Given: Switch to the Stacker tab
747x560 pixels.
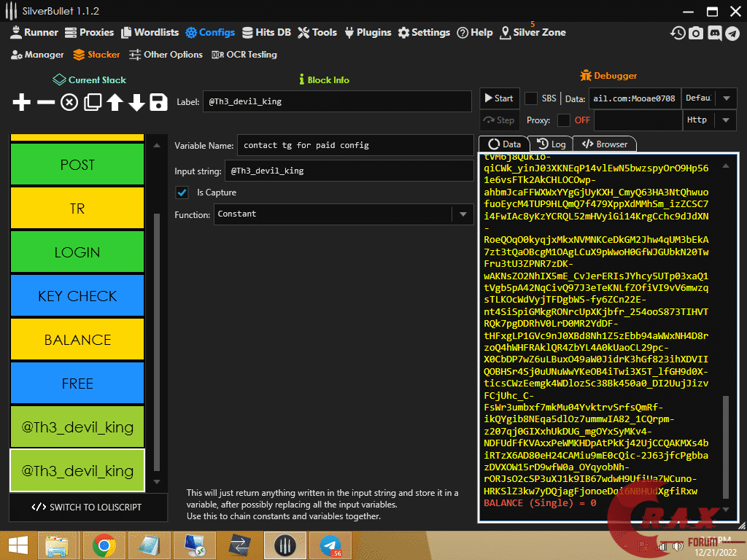Looking at the screenshot, I should 97,55.
